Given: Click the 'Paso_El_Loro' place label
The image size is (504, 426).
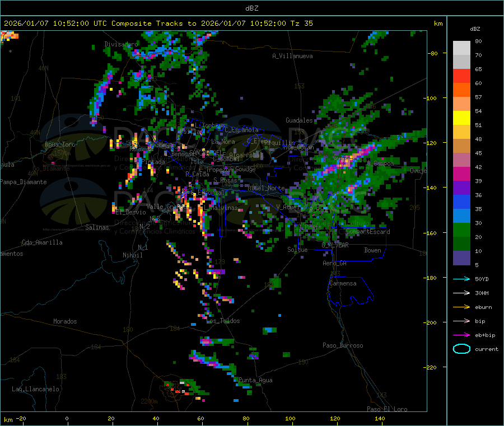Looking at the screenshot, I should pyautogui.click(x=387, y=409).
